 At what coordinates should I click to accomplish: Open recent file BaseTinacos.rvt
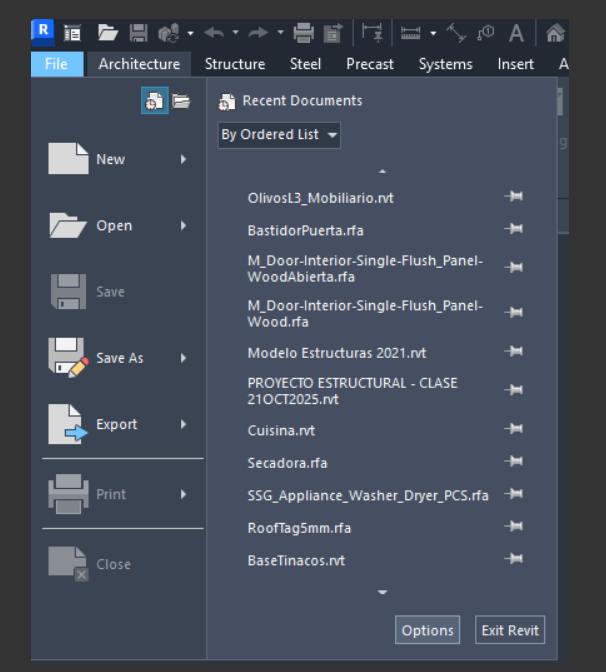click(x=296, y=560)
